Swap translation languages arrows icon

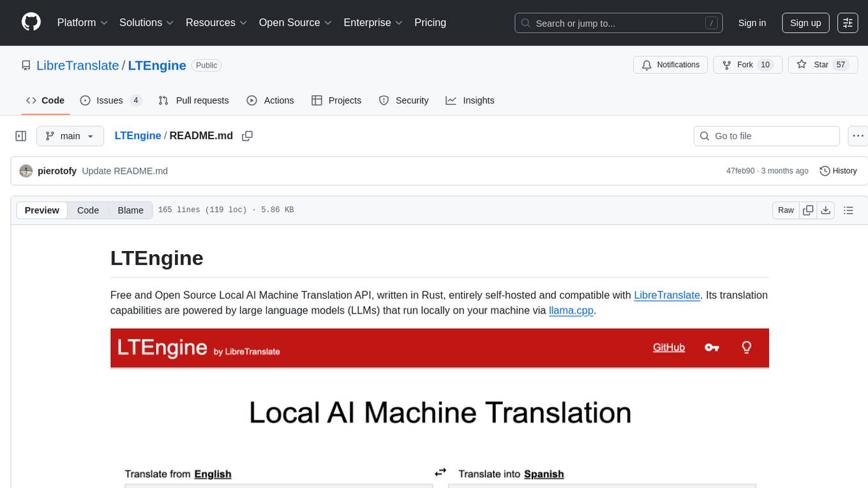tap(440, 473)
